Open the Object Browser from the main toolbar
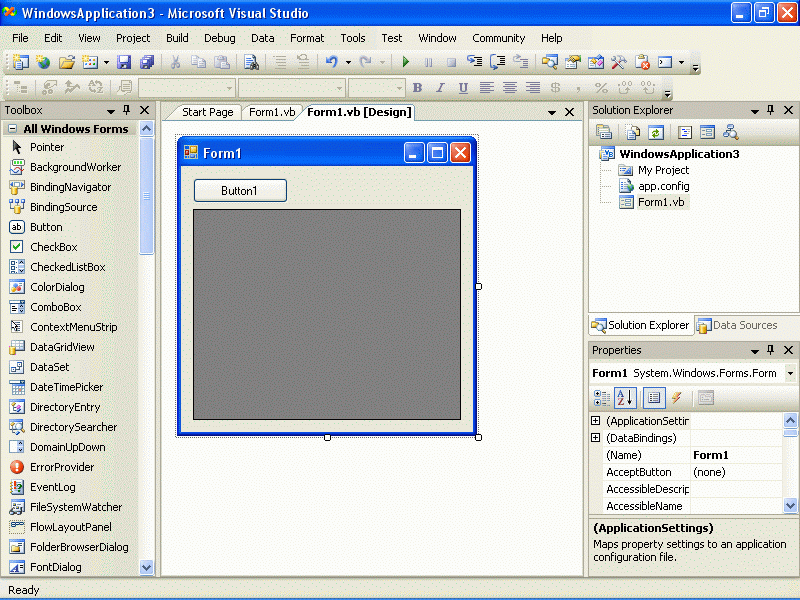This screenshot has height=600, width=800. (x=596, y=62)
